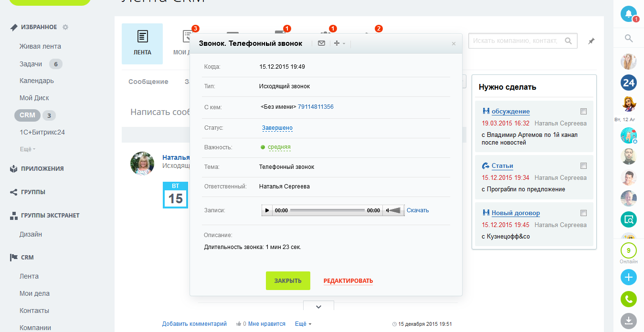Screen dimensions: 644x332
Task: Open the cartoon avatar contact
Action: pos(629,104)
